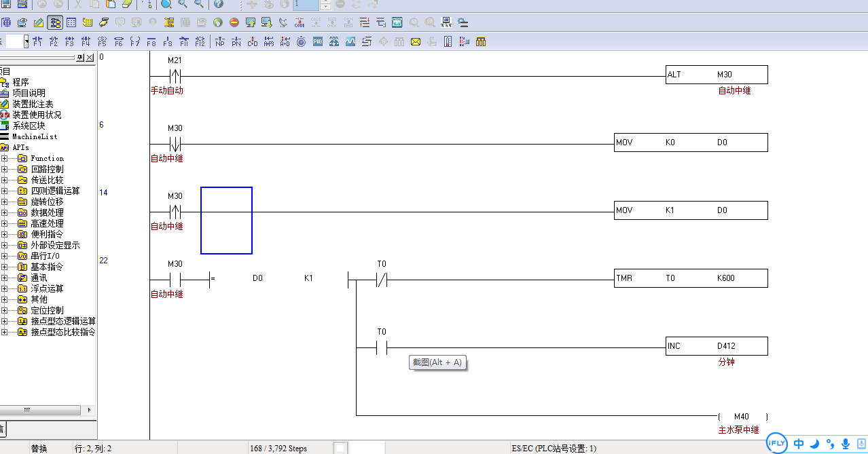Screen dimensions: 868x454
Task: Click the ALT M30 instruction block
Action: (717, 75)
